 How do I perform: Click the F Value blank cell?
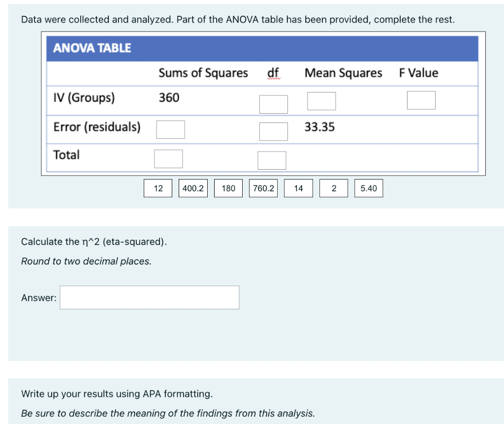click(421, 100)
